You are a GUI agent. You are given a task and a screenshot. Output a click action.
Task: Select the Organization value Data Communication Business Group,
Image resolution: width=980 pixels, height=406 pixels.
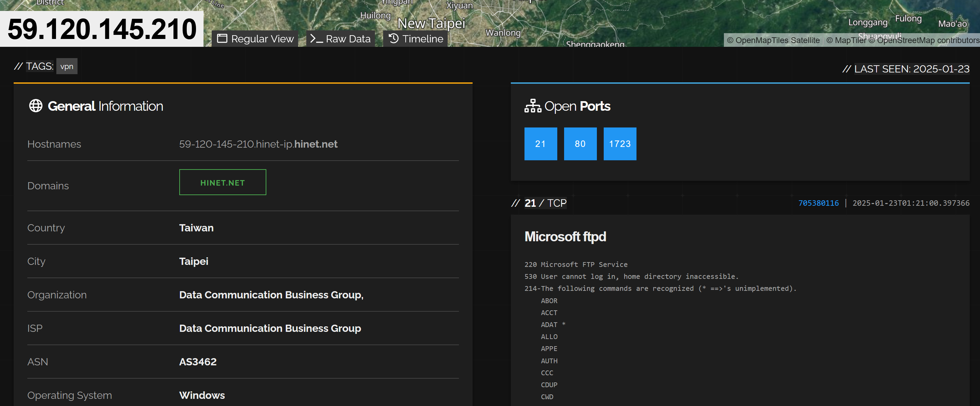click(x=271, y=295)
